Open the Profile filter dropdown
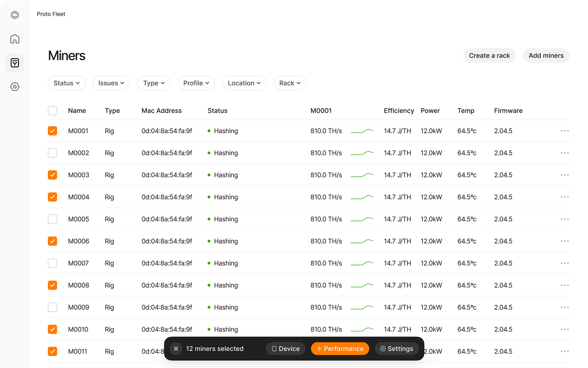Viewport: 588px width, 368px height. tap(196, 83)
